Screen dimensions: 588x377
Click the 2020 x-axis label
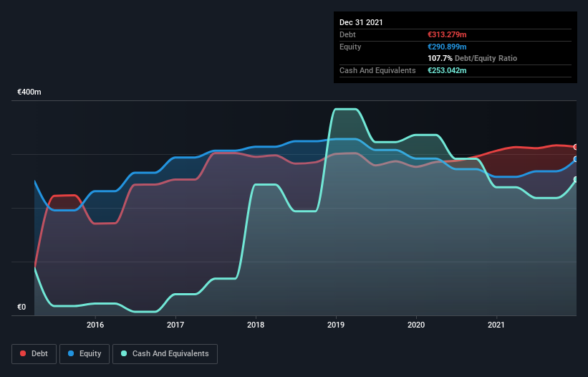pos(416,325)
